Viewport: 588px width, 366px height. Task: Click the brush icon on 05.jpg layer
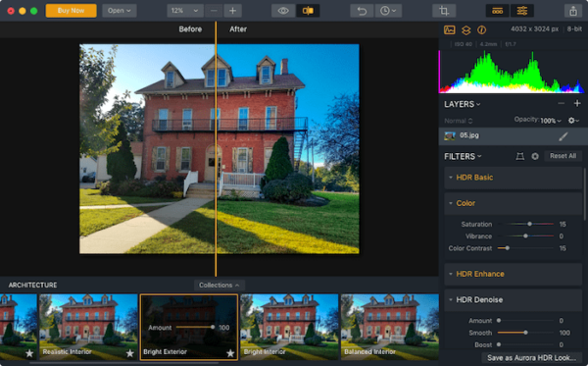tap(563, 136)
